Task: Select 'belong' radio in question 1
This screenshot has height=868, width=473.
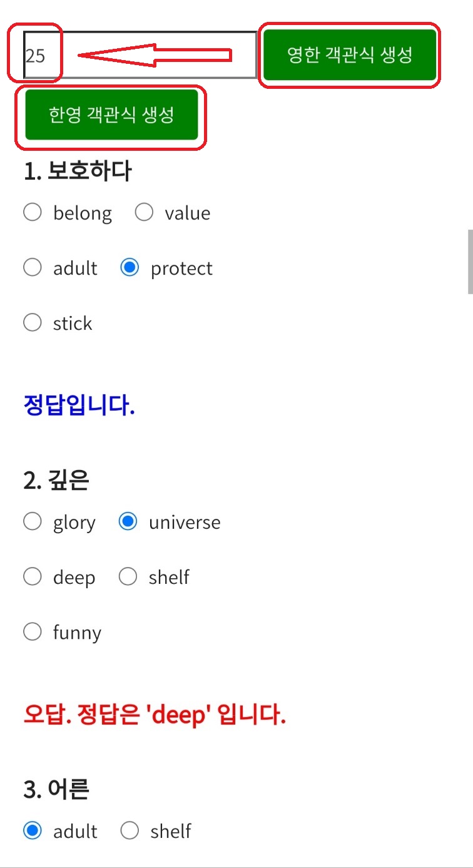Action: (33, 213)
